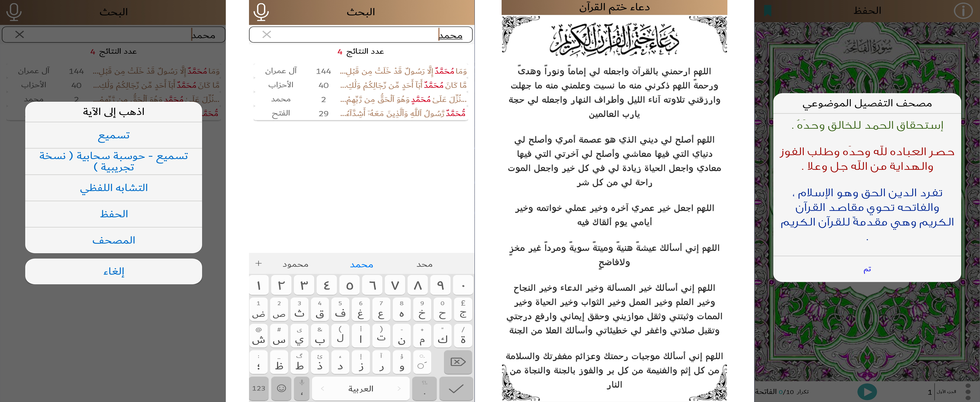Cancel the action sheet with إلغاء

pyautogui.click(x=114, y=272)
